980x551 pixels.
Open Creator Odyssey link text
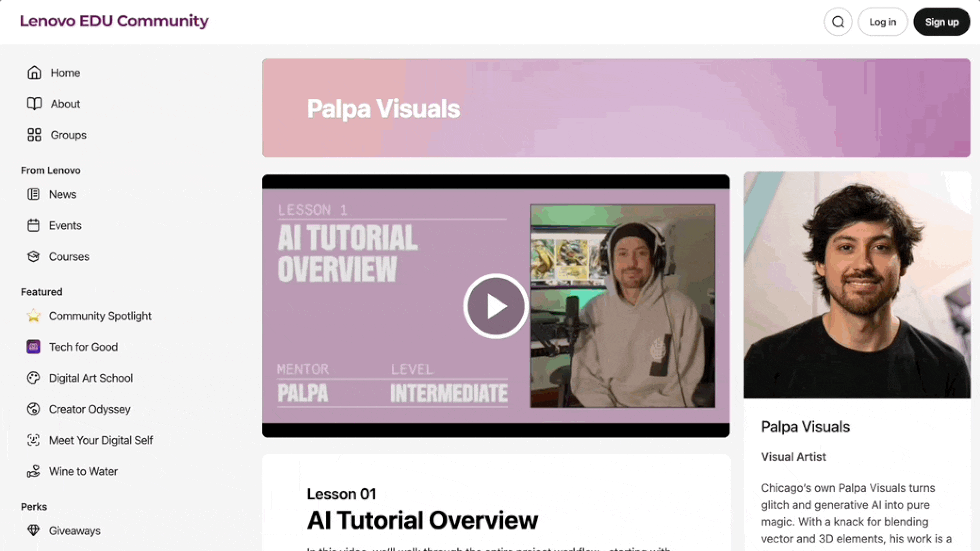(x=89, y=409)
